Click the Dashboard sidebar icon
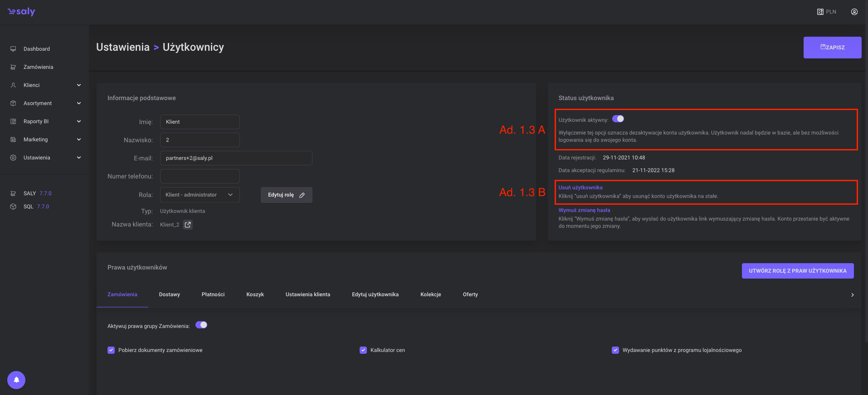 pyautogui.click(x=13, y=49)
